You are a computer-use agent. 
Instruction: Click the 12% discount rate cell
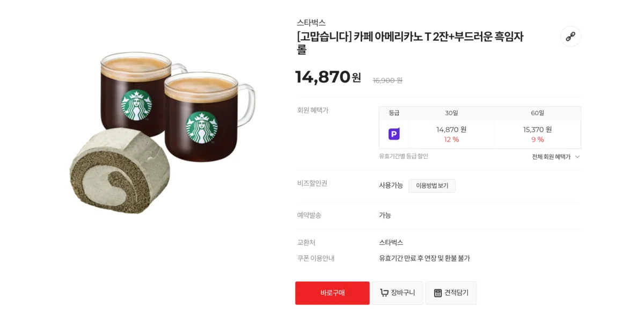(x=452, y=139)
